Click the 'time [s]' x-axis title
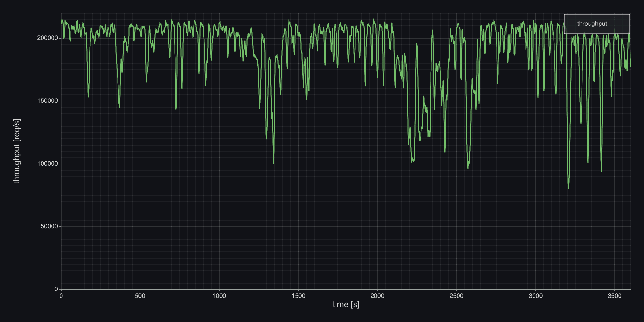Viewport: 644px width, 322px height. [346, 304]
